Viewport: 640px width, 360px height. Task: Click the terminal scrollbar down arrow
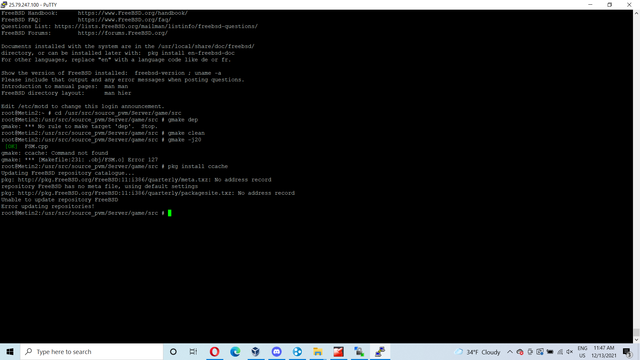click(x=636, y=340)
